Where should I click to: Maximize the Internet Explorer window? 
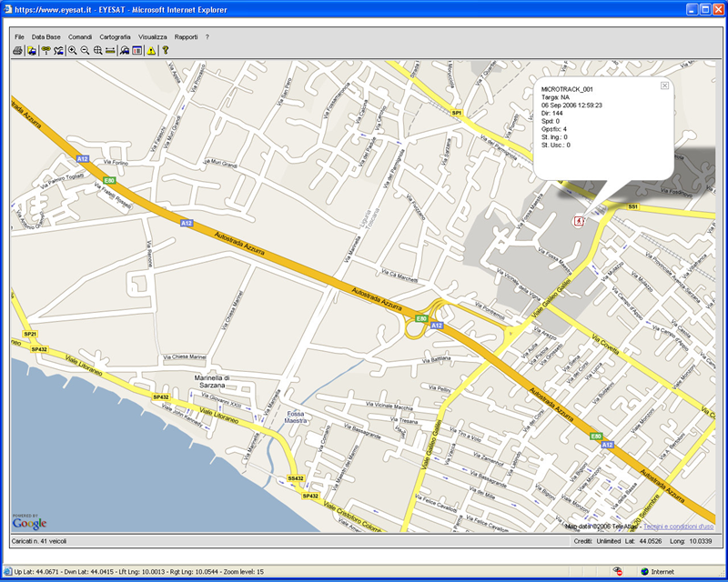tap(705, 9)
